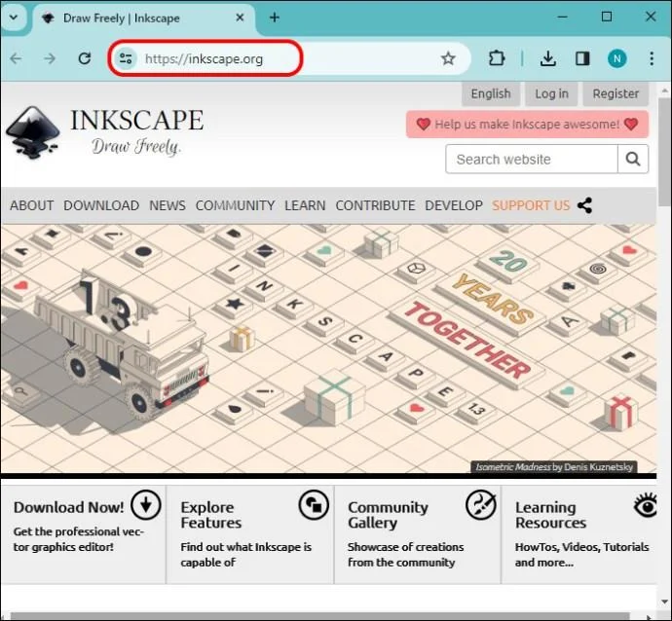Click the Register button
The image size is (672, 621).
pos(616,93)
